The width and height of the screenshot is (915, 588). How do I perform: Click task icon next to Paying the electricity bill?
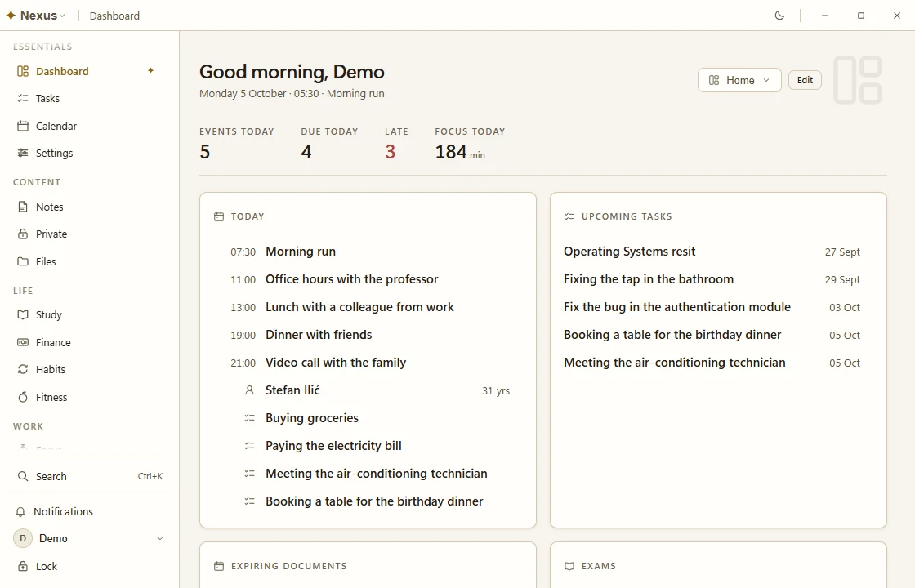[x=249, y=446]
